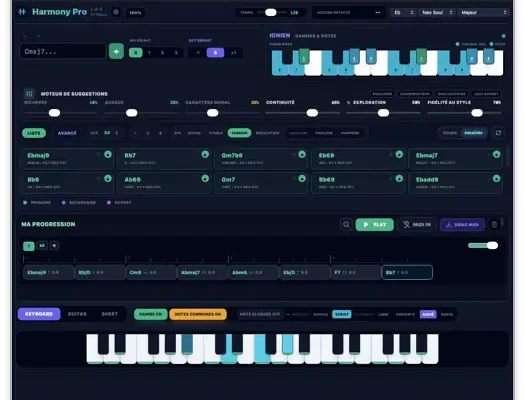Click the suggestion engine sliders icon
This screenshot has width=525, height=400.
29,94
